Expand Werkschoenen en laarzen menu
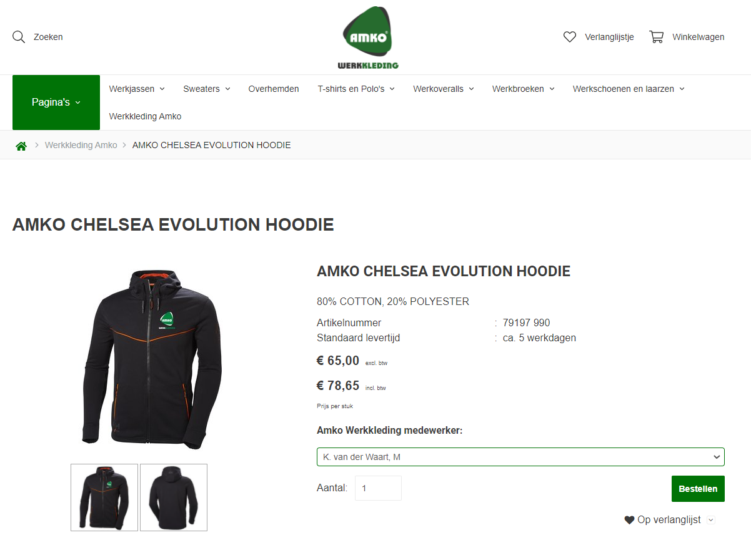Viewport: 751px width, 560px height. [x=629, y=89]
